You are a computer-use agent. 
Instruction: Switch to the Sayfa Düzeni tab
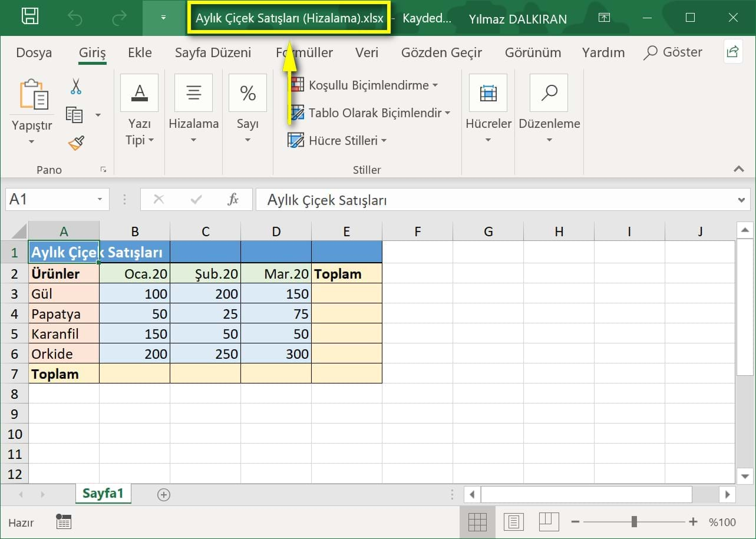213,52
